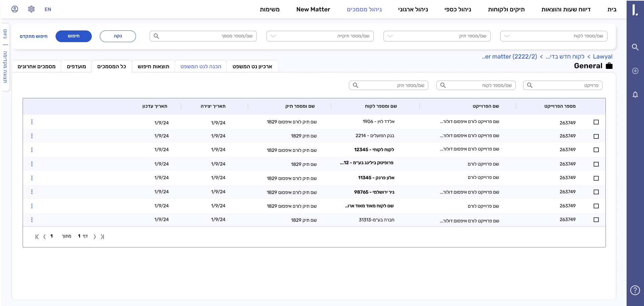The height and width of the screenshot is (306, 644).
Task: Click magnifier in table שם/מספר תיק filter
Action: (356, 85)
